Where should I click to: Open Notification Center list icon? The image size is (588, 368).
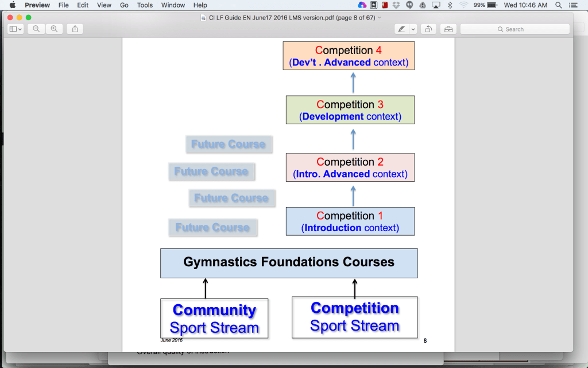click(x=575, y=5)
